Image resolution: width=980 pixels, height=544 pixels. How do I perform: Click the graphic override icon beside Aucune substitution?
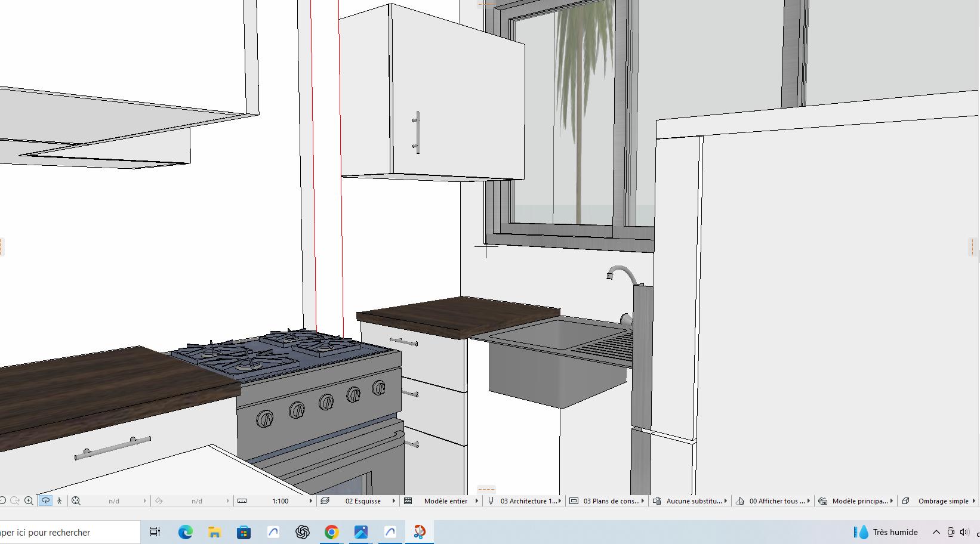[657, 501]
